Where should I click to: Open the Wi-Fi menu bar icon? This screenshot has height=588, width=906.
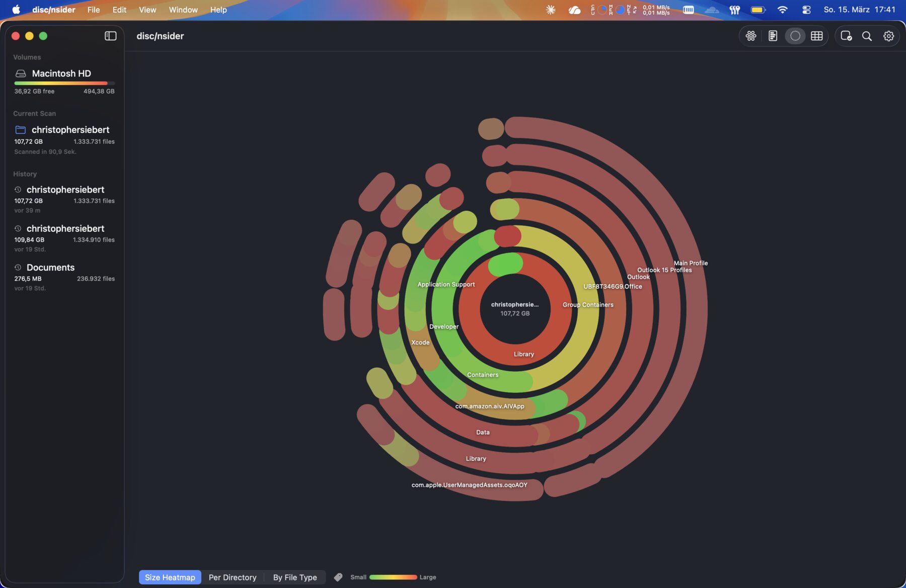[782, 10]
